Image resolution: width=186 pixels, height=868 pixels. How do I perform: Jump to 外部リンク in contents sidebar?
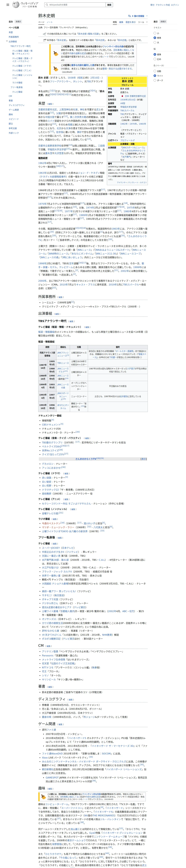point(14,133)
